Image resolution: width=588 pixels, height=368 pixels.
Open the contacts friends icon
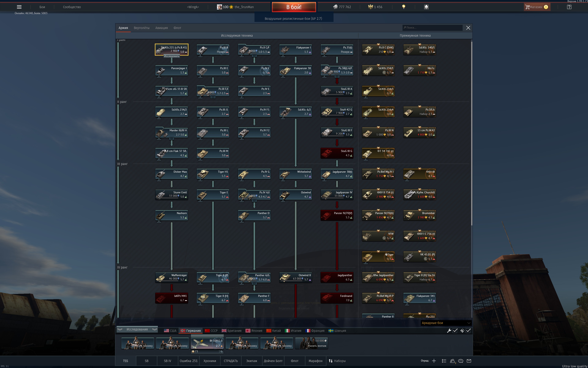[453, 361]
